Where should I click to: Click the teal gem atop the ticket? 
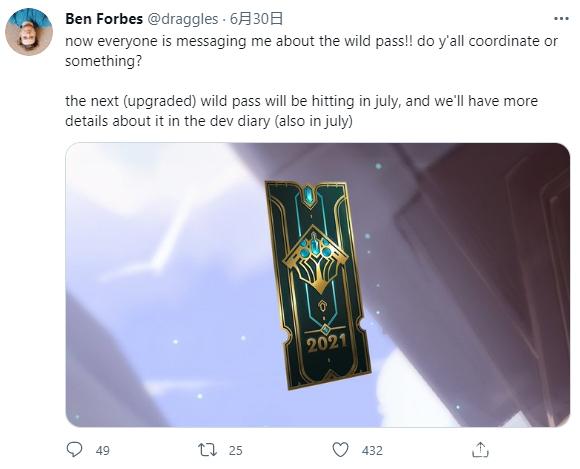309,194
